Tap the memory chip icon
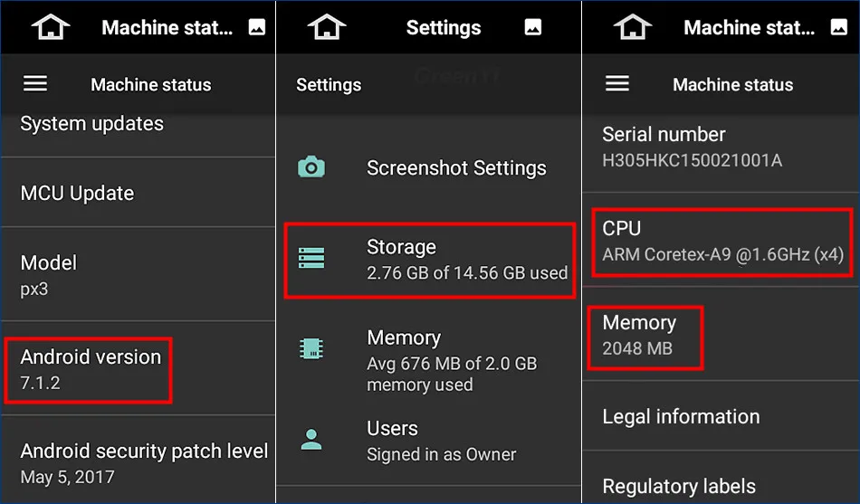The height and width of the screenshot is (504, 860). (311, 348)
